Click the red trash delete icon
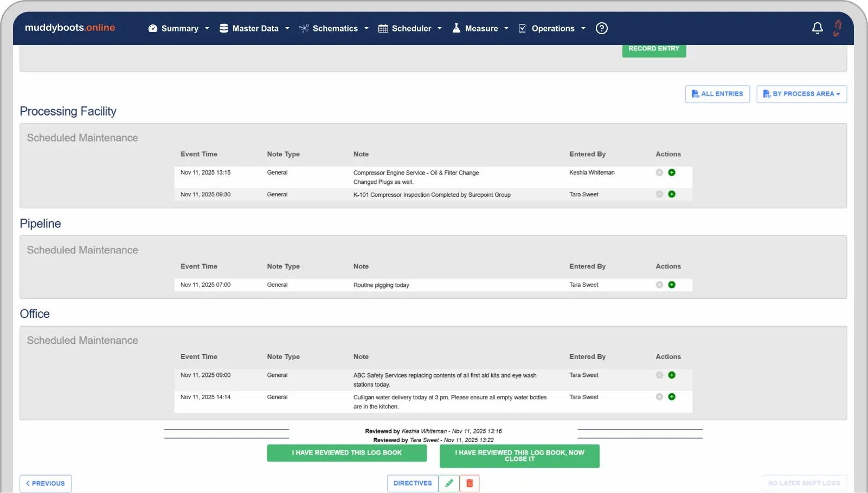The height and width of the screenshot is (493, 868). (470, 483)
